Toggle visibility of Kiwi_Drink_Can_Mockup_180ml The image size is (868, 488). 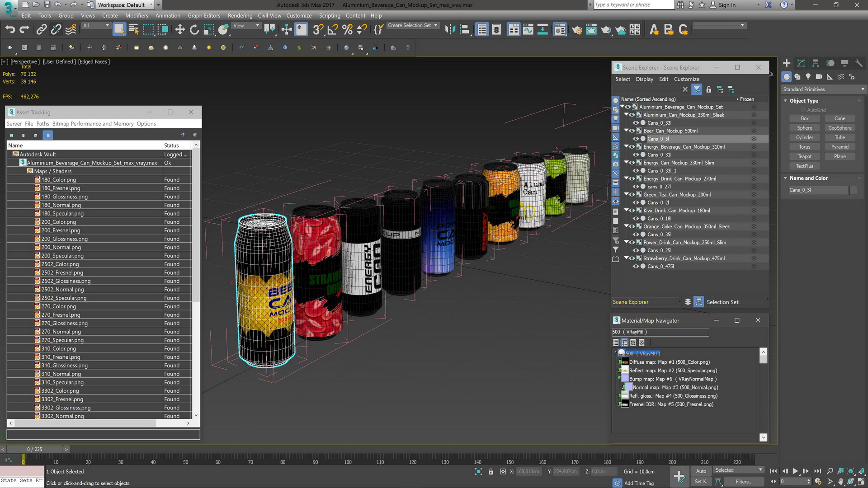point(632,211)
